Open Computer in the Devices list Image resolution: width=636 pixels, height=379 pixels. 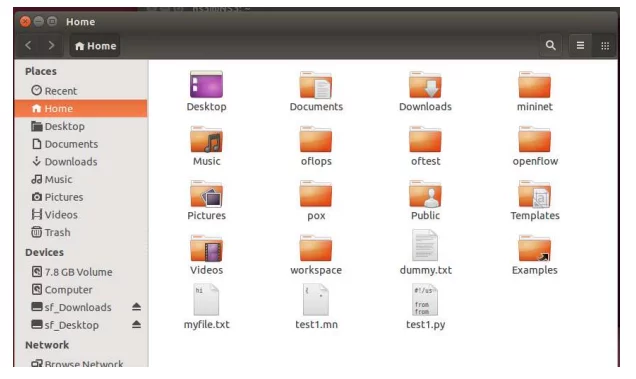(81, 290)
